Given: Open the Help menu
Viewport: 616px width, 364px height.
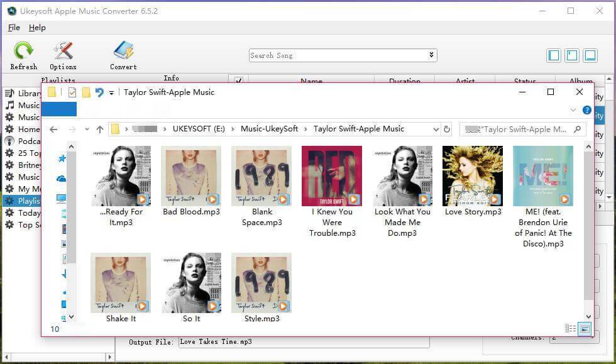Looking at the screenshot, I should [37, 27].
